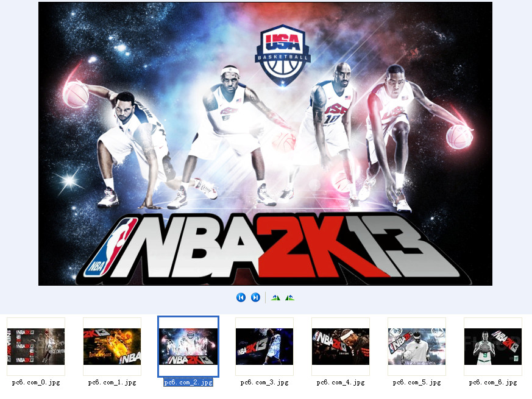Click the pc6.com_0.jpg filename label
The height and width of the screenshot is (399, 532).
coord(36,383)
